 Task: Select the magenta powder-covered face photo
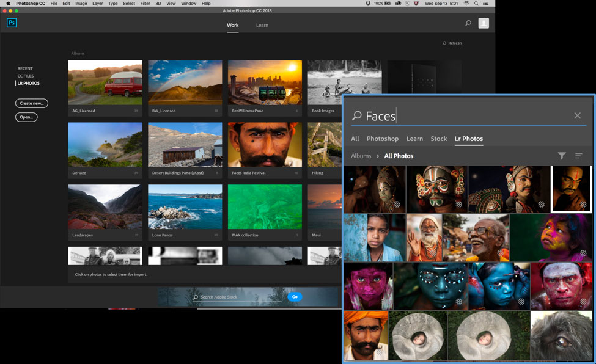pos(369,286)
